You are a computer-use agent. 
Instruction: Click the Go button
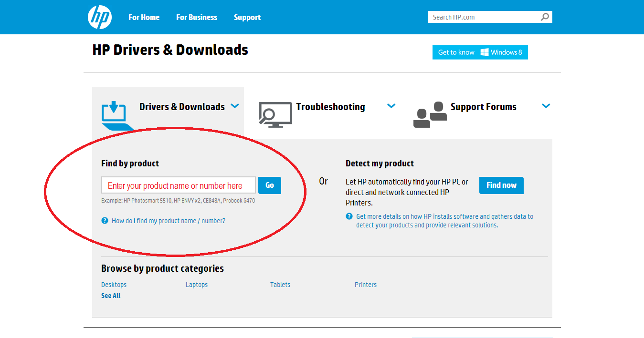click(270, 185)
